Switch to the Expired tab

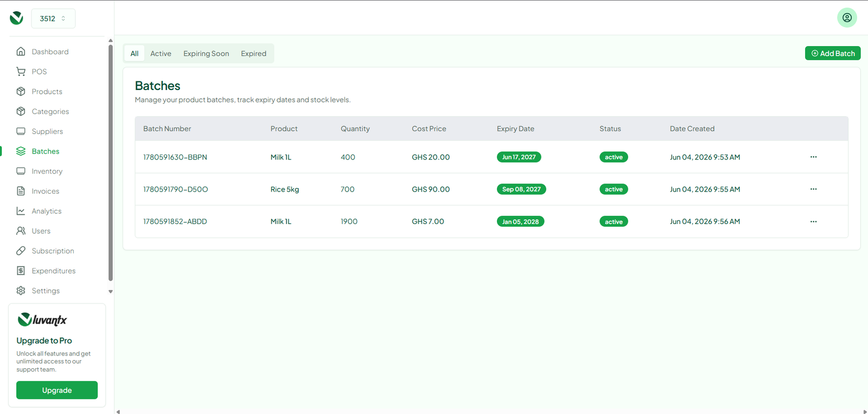253,53
